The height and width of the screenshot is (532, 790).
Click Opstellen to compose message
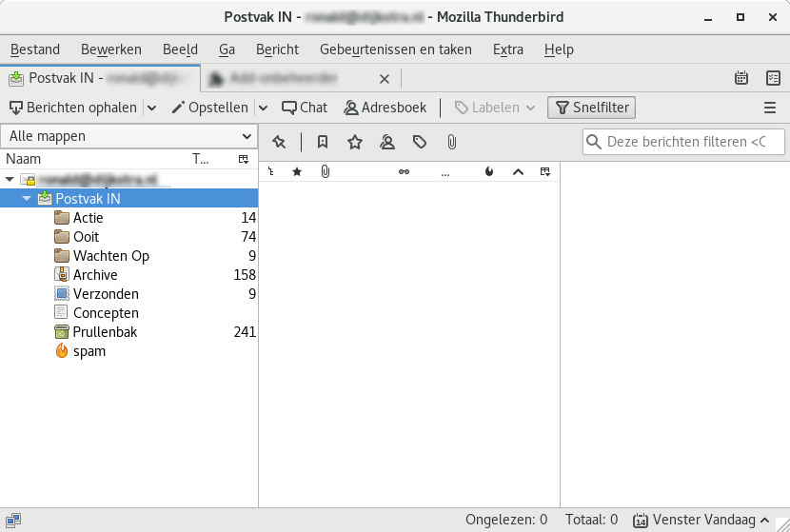tap(210, 108)
